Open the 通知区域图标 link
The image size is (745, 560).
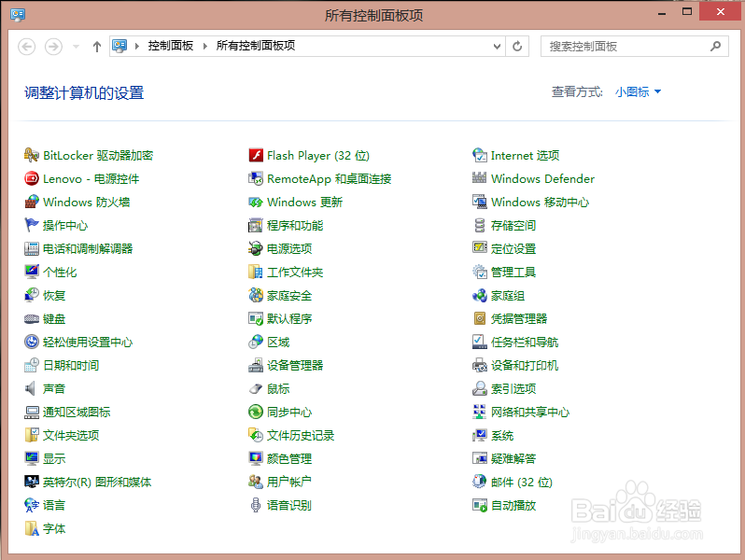[76, 412]
